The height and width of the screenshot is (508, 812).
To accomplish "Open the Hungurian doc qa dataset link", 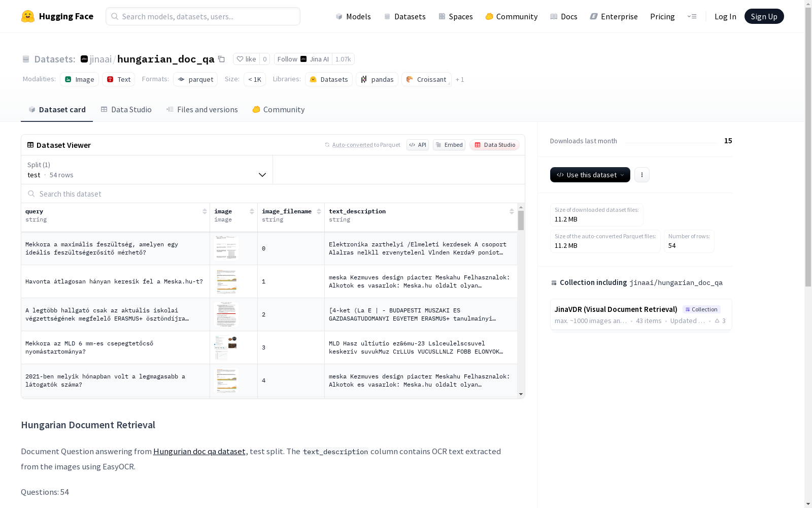I will [x=199, y=451].
